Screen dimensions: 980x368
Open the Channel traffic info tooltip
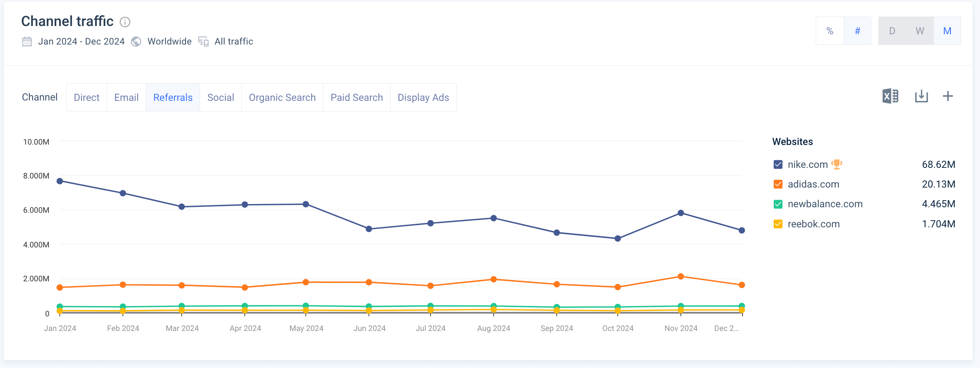125,22
